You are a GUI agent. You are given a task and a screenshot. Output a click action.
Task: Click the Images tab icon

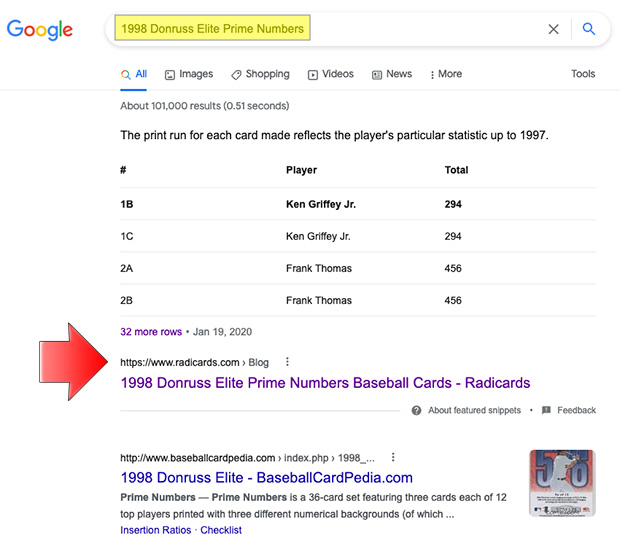(170, 75)
